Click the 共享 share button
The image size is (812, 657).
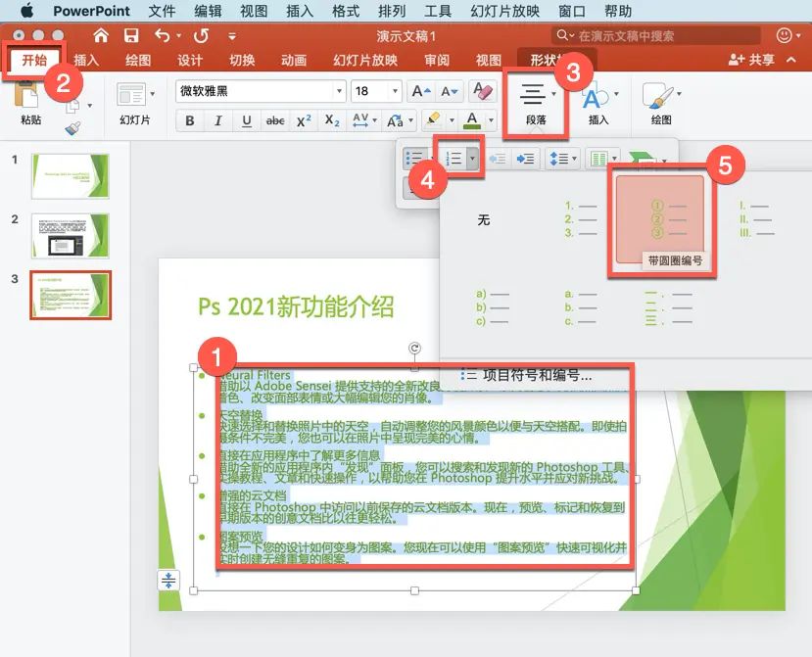tap(751, 60)
